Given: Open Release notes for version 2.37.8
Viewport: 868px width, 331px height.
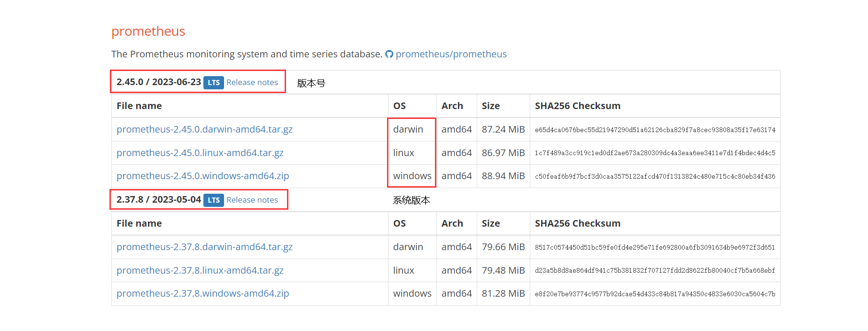Looking at the screenshot, I should [252, 200].
